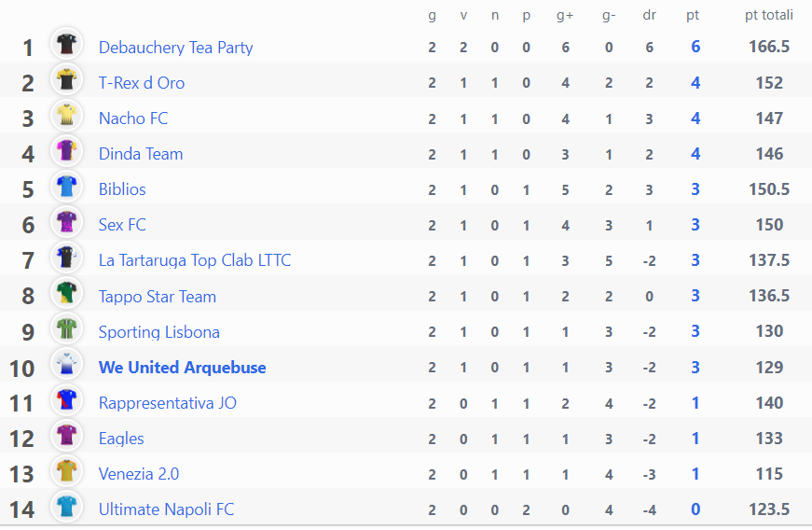
Task: Click the 'g+' column header
Action: point(565,16)
